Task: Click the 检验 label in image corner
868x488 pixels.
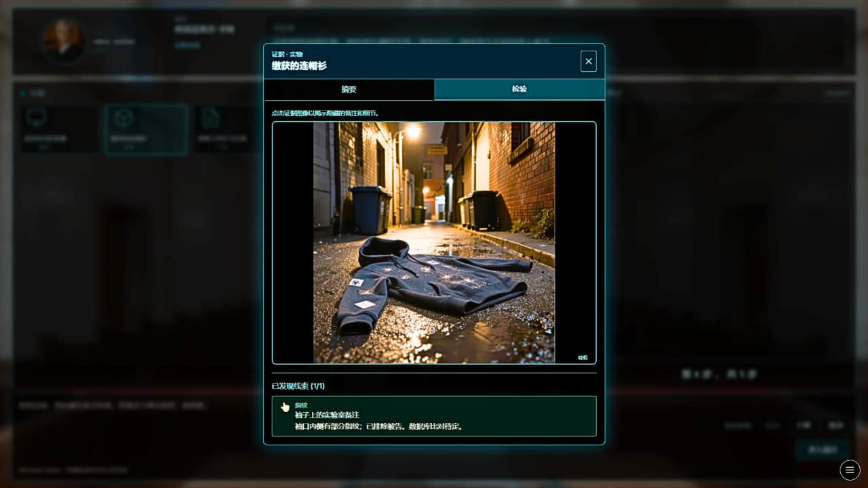Action: [x=583, y=357]
